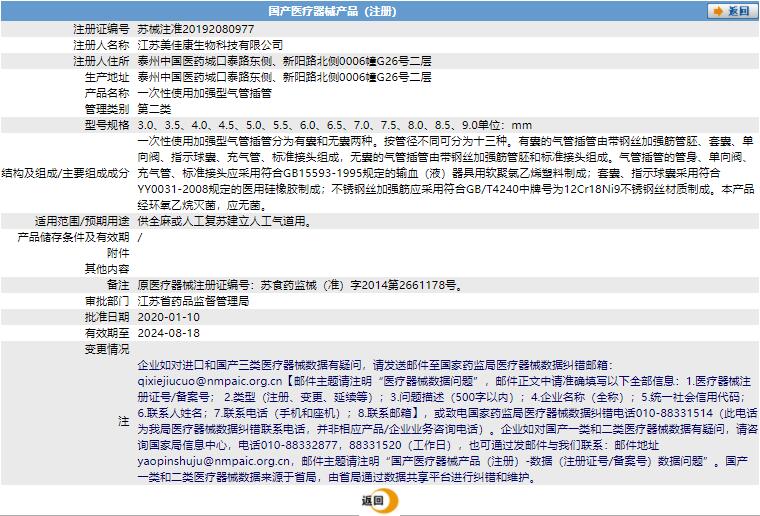760x516 pixels.
Task: Click approval department 江苏省药品监督管理局
Action: 193,301
